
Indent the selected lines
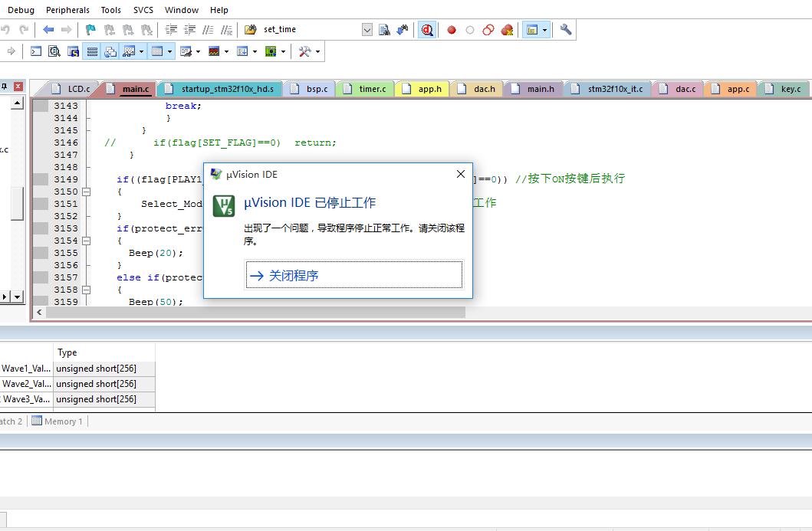click(171, 29)
